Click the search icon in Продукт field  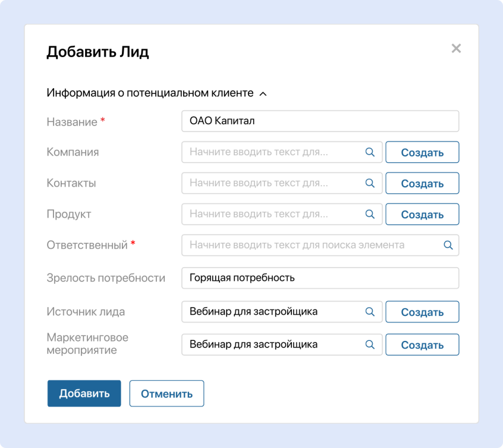tap(370, 214)
